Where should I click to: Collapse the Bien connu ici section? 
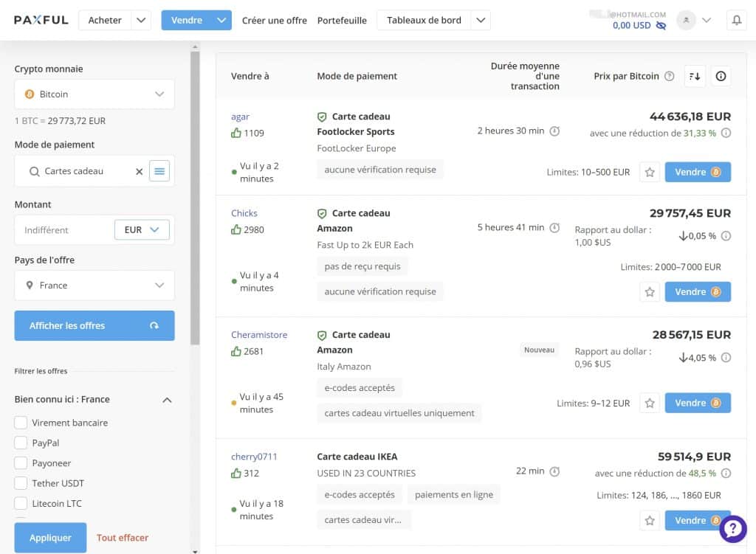coord(167,400)
